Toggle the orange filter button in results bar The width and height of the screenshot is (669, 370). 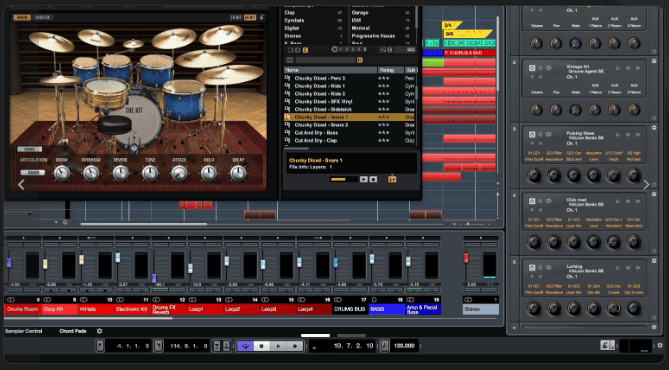[x=359, y=60]
